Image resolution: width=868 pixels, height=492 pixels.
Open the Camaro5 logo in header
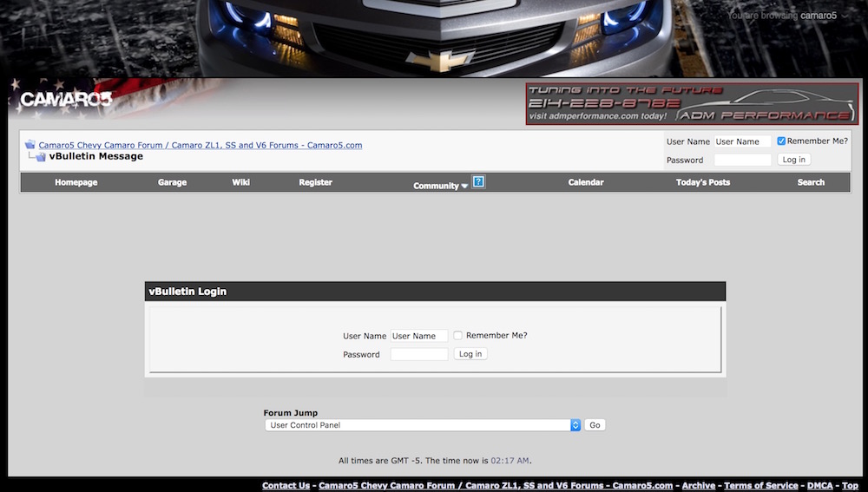[x=66, y=99]
